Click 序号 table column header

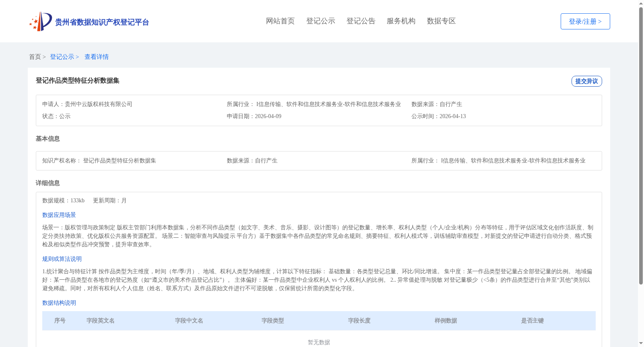[x=60, y=320]
